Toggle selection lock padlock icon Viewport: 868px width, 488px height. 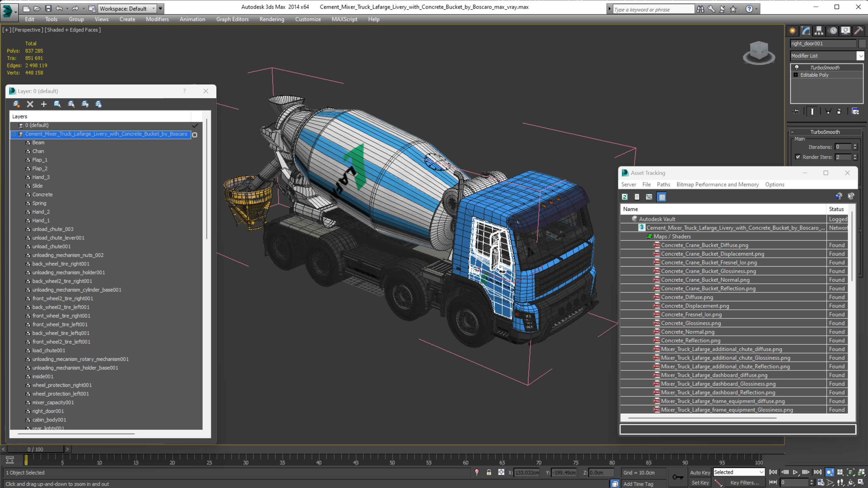489,472
